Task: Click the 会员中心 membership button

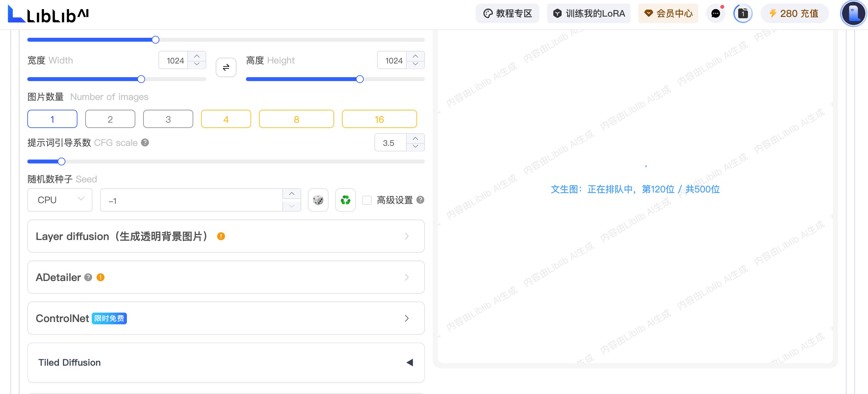Action: coord(668,13)
